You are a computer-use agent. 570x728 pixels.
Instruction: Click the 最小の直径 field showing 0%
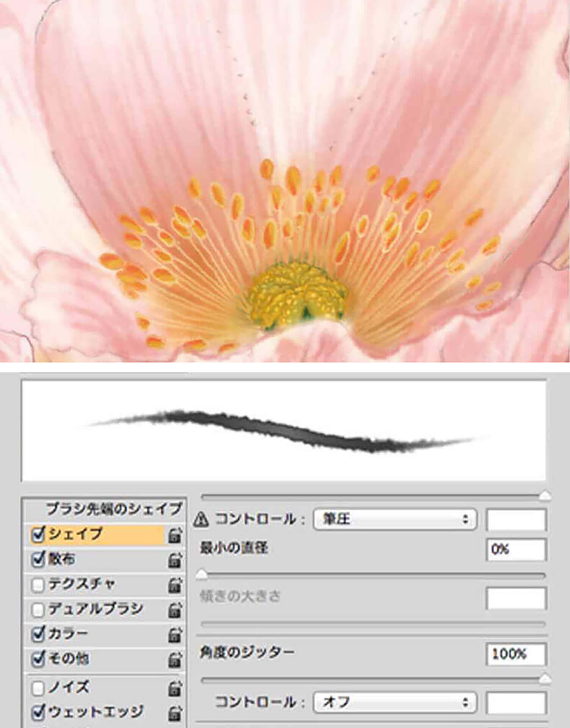pyautogui.click(x=516, y=549)
